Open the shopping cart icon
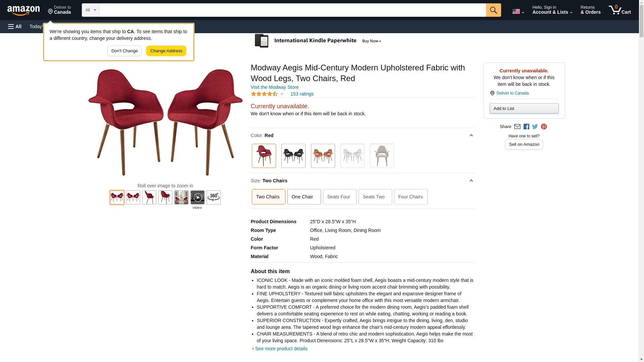The width and height of the screenshot is (644, 362). pos(620,10)
